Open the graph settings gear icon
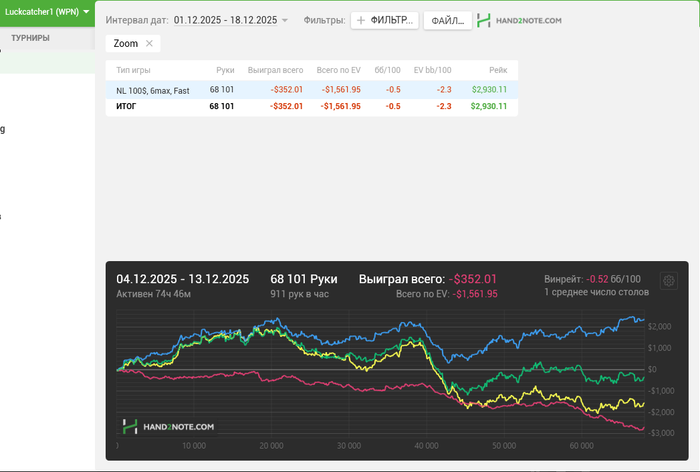This screenshot has width=700, height=472. tap(669, 280)
